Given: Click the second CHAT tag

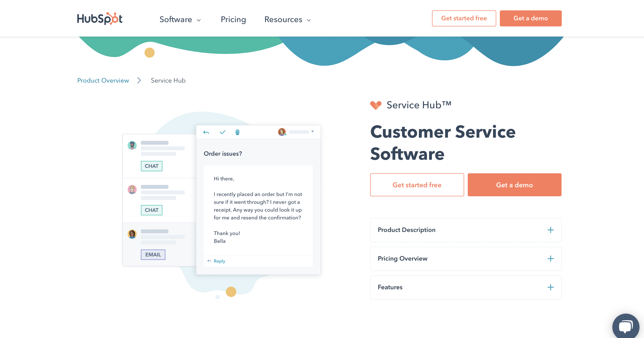Looking at the screenshot, I should (x=151, y=210).
